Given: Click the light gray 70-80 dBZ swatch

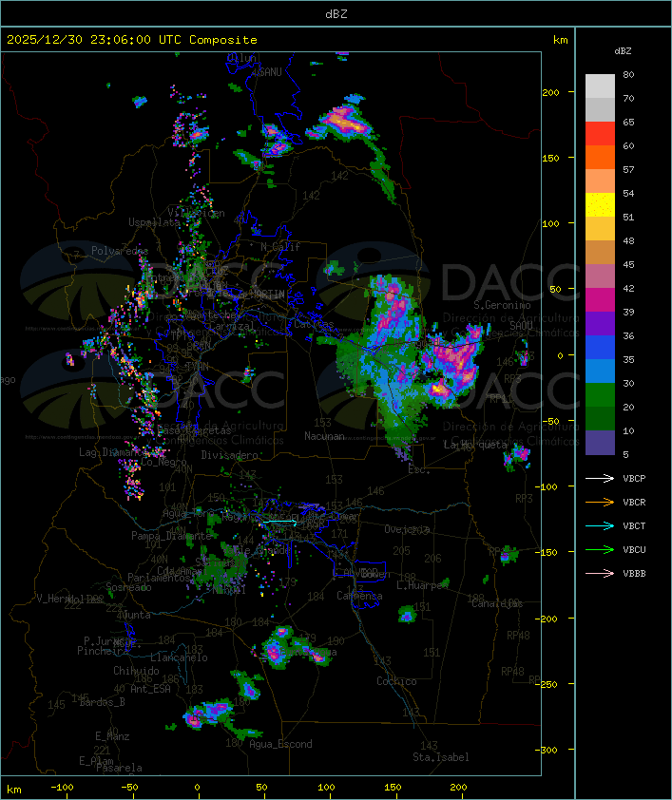Looking at the screenshot, I should [x=600, y=86].
